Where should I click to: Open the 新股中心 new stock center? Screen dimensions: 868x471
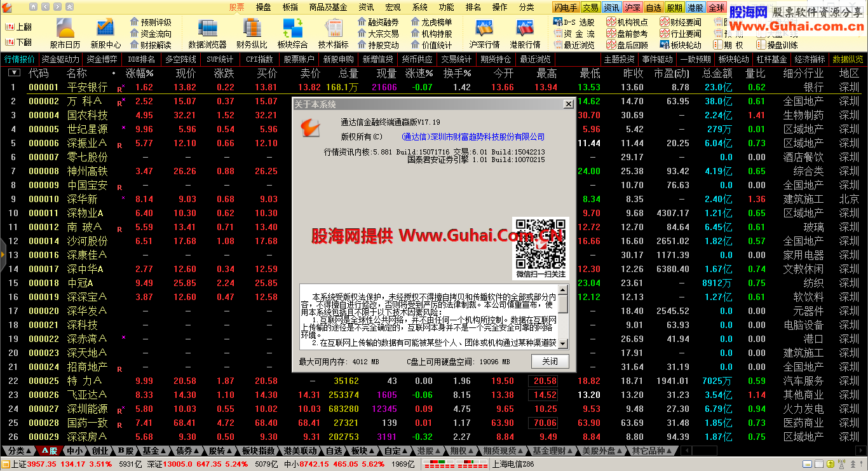coord(105,33)
